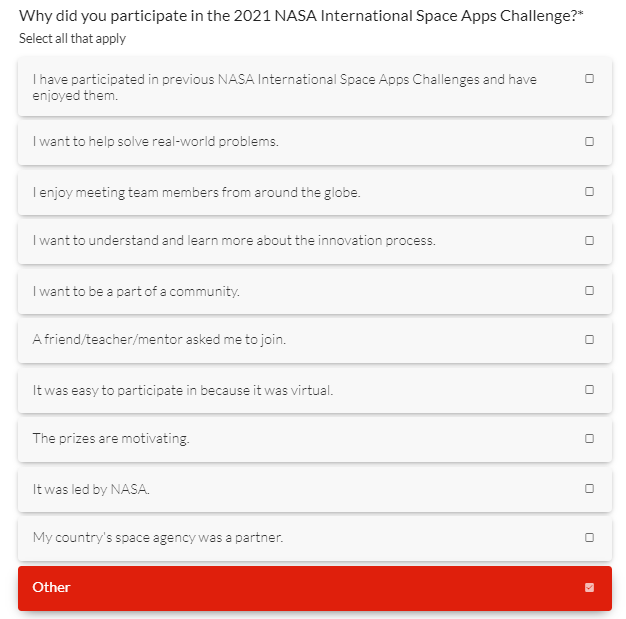Click 'I want to be a part of a community' text
This screenshot has height=619, width=626.
136,291
